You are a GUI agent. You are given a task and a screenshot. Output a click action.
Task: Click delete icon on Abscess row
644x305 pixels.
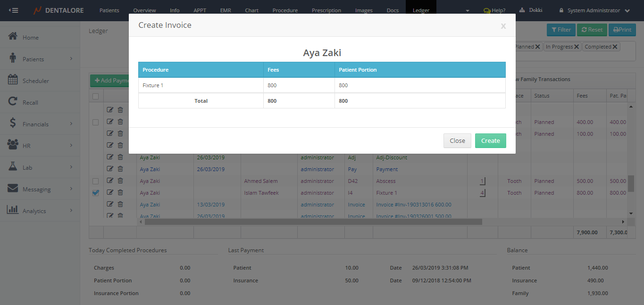[x=120, y=181]
